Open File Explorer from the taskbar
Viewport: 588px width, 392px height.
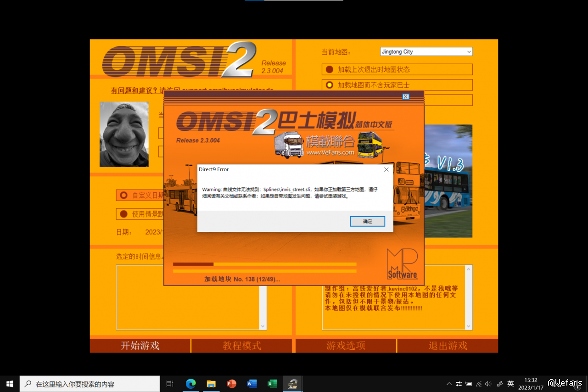tap(211, 384)
